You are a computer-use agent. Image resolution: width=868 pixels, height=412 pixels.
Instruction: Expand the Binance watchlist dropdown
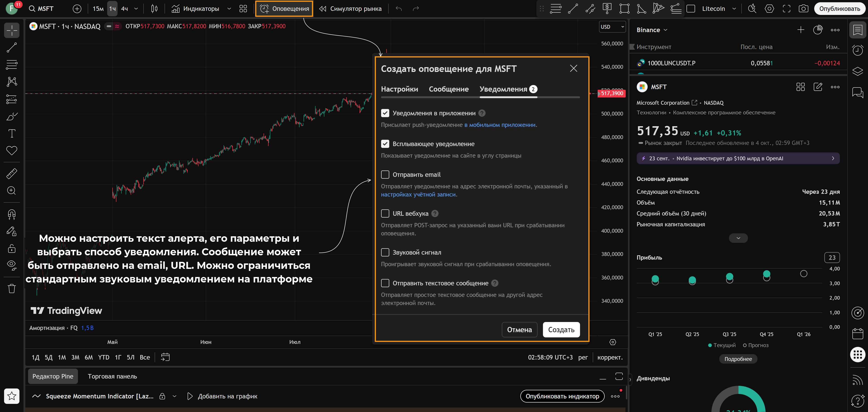tap(652, 30)
